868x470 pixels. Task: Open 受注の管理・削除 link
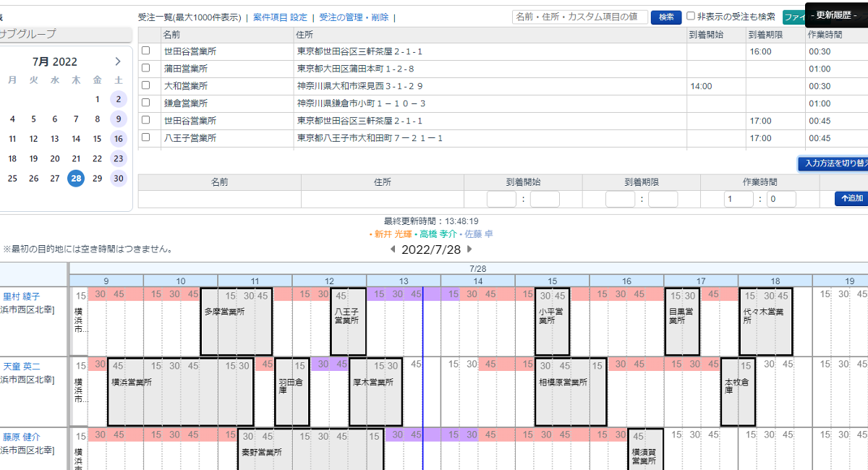click(x=354, y=17)
